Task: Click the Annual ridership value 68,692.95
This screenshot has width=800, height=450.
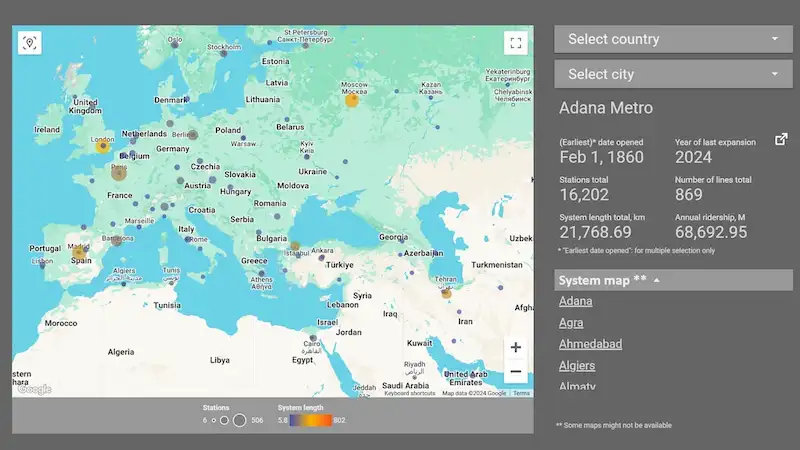Action: (711, 233)
